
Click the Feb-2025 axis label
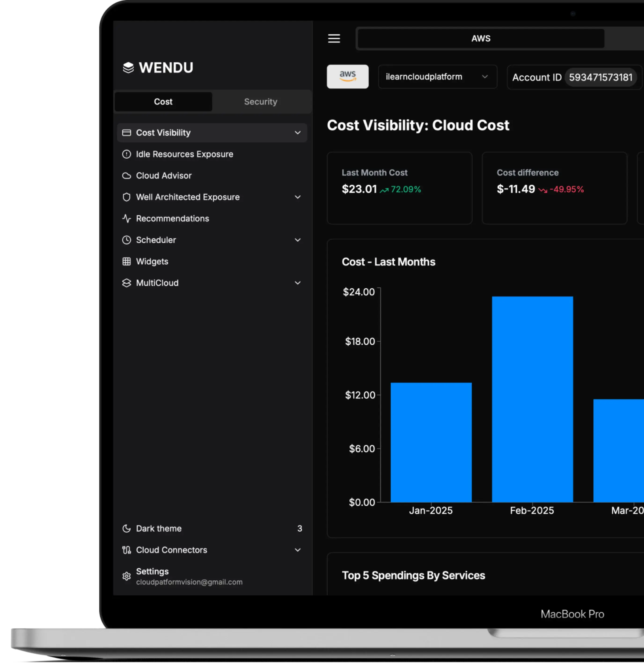click(x=532, y=511)
